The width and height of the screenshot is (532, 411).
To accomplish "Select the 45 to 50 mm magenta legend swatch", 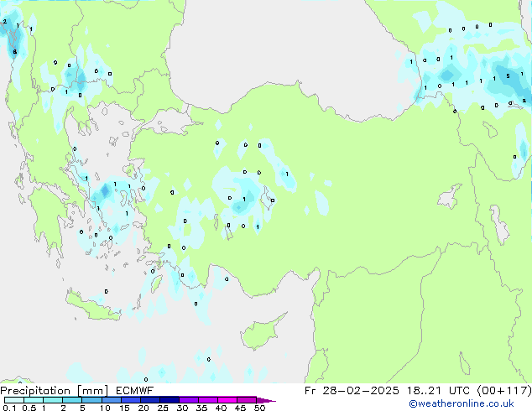I will click(247, 400).
